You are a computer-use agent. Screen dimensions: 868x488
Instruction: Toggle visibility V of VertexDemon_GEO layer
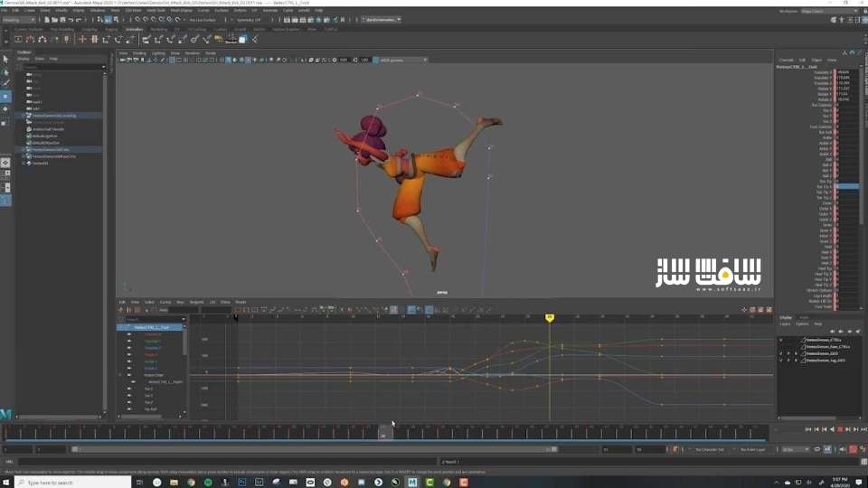(781, 353)
